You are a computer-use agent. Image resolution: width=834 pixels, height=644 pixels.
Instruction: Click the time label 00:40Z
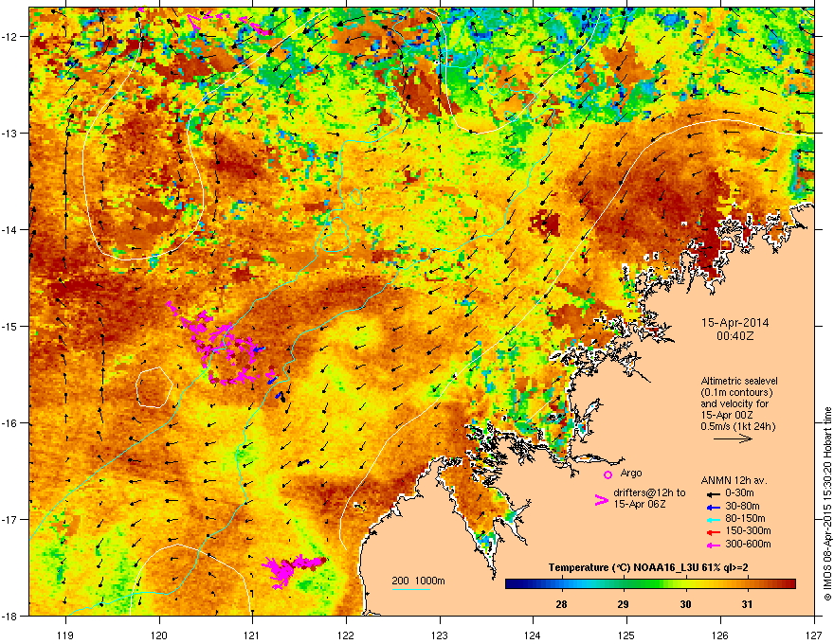(x=735, y=336)
